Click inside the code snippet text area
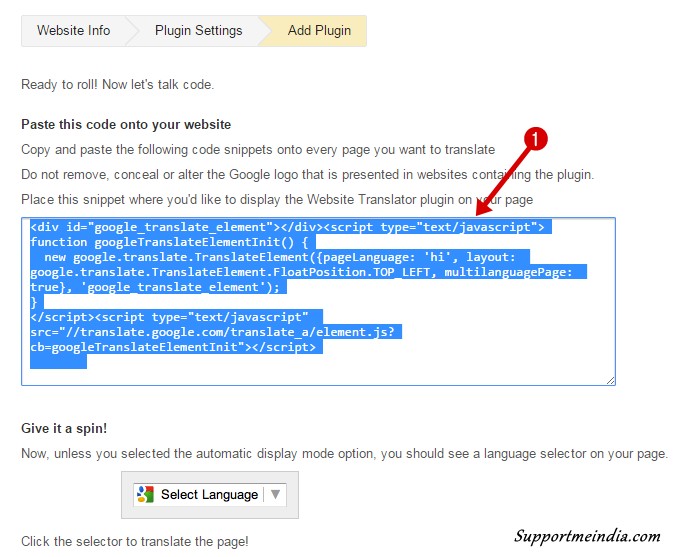The image size is (681, 557). (x=318, y=301)
